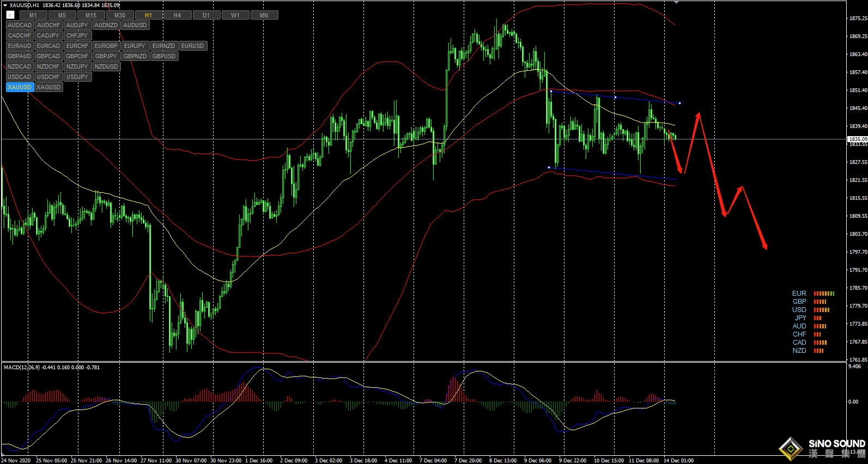This screenshot has width=868, height=464.
Task: Open the XAUUSD,H1 chart dropdown triangle
Action: pyautogui.click(x=5, y=5)
